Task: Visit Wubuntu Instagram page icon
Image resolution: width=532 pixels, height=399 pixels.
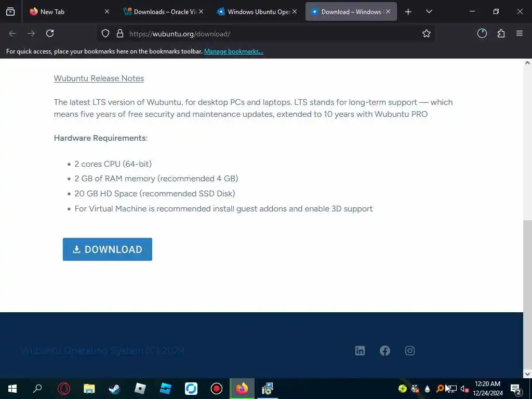Action: pos(410,351)
